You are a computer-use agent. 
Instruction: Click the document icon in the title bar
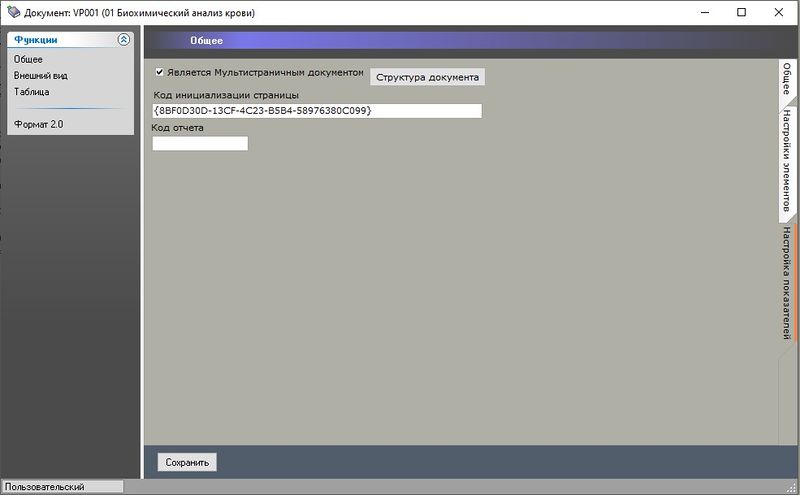pyautogui.click(x=13, y=12)
